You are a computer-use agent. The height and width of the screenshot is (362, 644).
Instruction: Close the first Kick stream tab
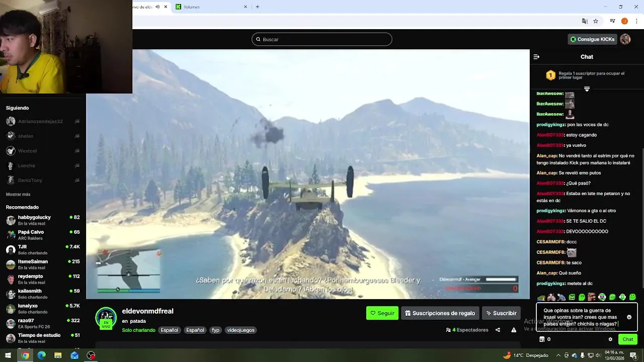click(166, 7)
